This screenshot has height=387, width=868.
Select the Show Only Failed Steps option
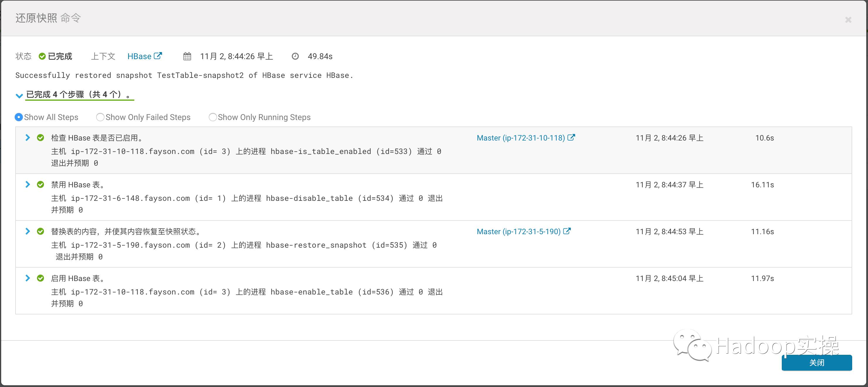(100, 117)
